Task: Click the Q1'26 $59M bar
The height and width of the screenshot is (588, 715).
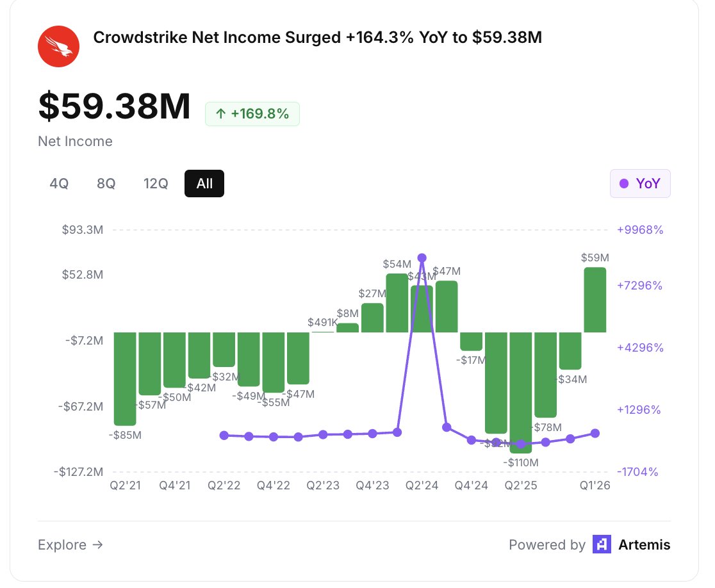Action: [595, 300]
